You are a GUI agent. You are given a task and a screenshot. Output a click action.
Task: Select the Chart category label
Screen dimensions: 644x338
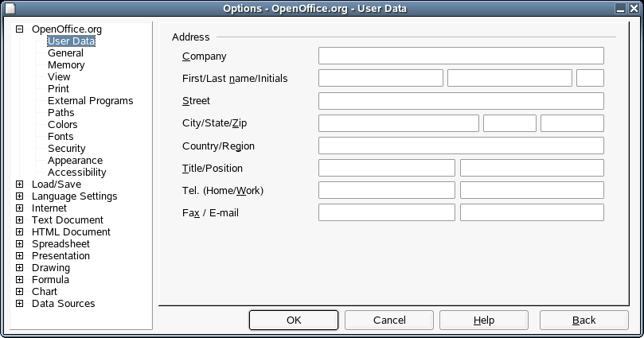[x=45, y=291]
